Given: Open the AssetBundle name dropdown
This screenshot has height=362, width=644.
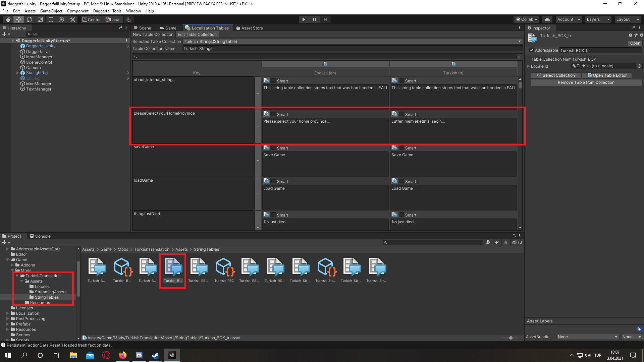Looking at the screenshot, I should [588, 337].
